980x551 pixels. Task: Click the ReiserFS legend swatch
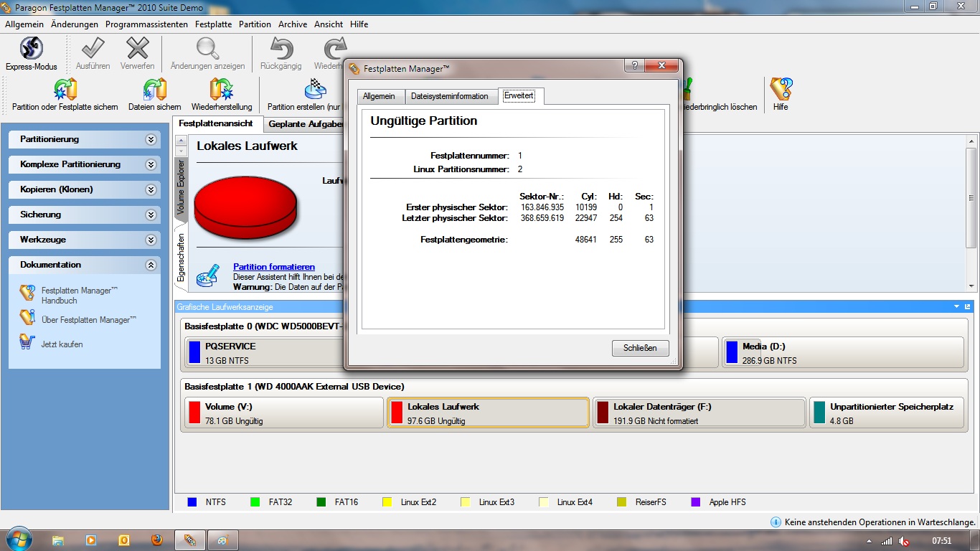click(622, 502)
